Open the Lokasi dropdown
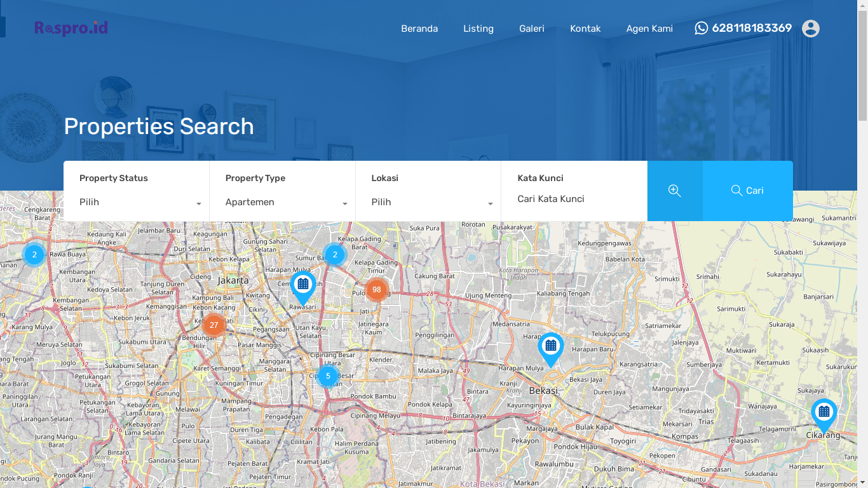The image size is (868, 488). (x=431, y=202)
